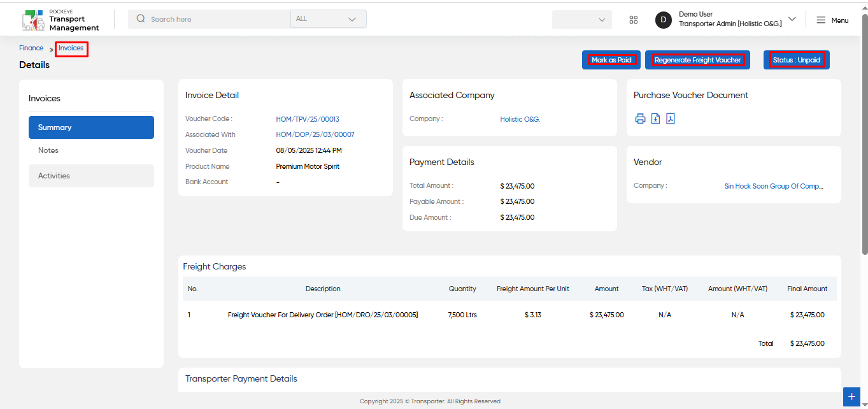Open the empty dropdown beside apps grid

click(582, 20)
